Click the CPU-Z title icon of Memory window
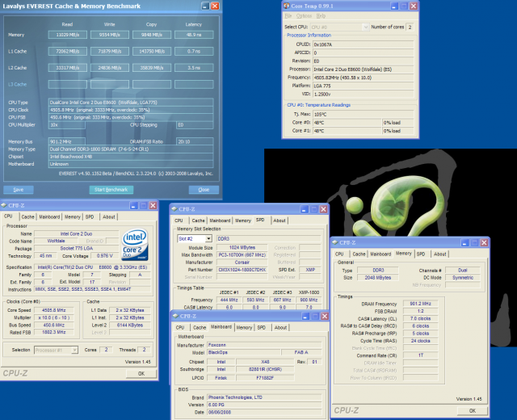517x420 pixels. [335, 242]
